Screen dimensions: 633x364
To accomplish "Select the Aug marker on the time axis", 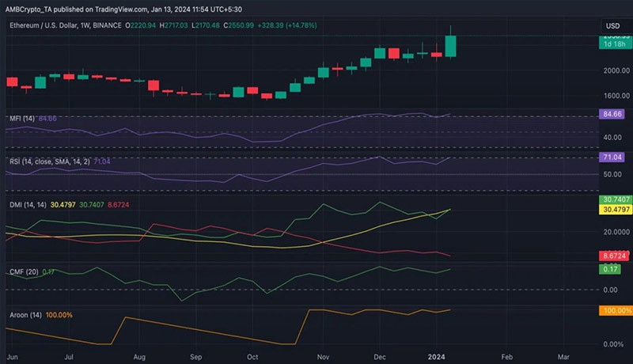I will [142, 358].
